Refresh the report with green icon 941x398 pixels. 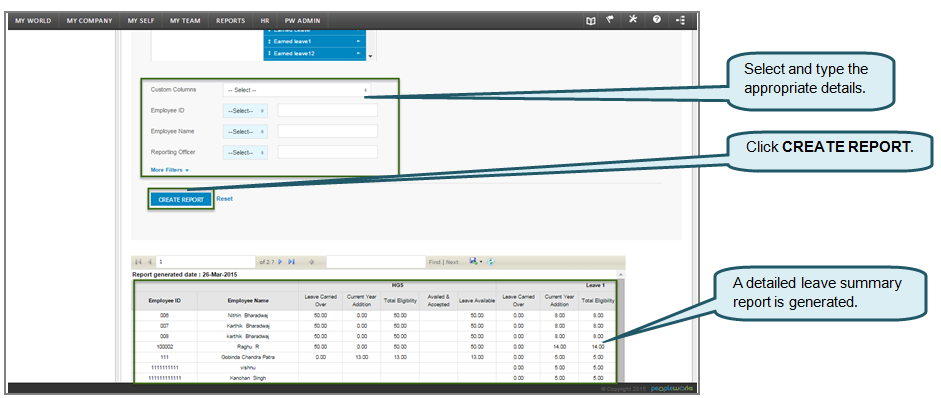coord(492,262)
